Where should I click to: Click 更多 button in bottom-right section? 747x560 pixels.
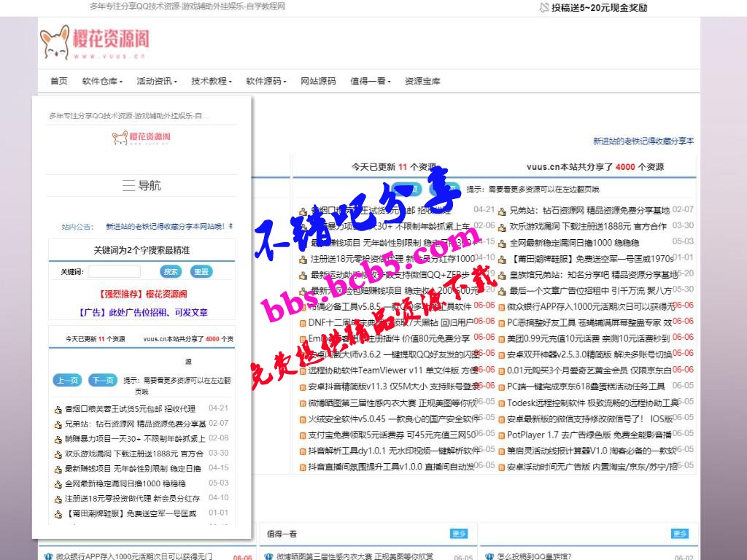click(x=680, y=533)
